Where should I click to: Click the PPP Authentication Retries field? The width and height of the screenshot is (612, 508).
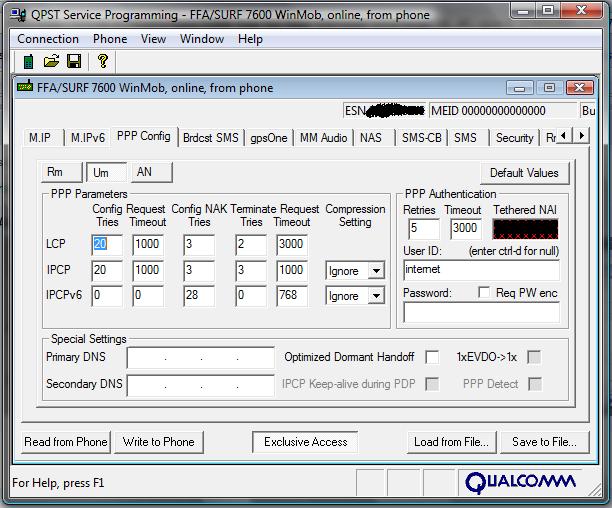pyautogui.click(x=424, y=229)
